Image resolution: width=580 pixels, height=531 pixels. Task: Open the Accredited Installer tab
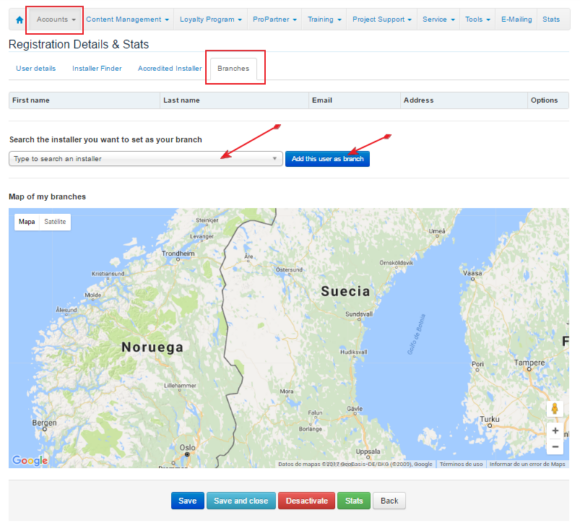(x=170, y=68)
